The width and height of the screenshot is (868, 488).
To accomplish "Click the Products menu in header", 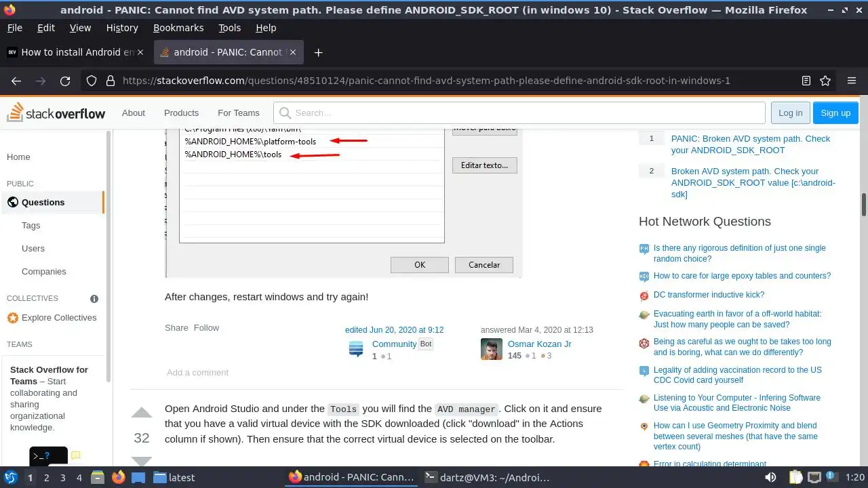I will [x=181, y=113].
